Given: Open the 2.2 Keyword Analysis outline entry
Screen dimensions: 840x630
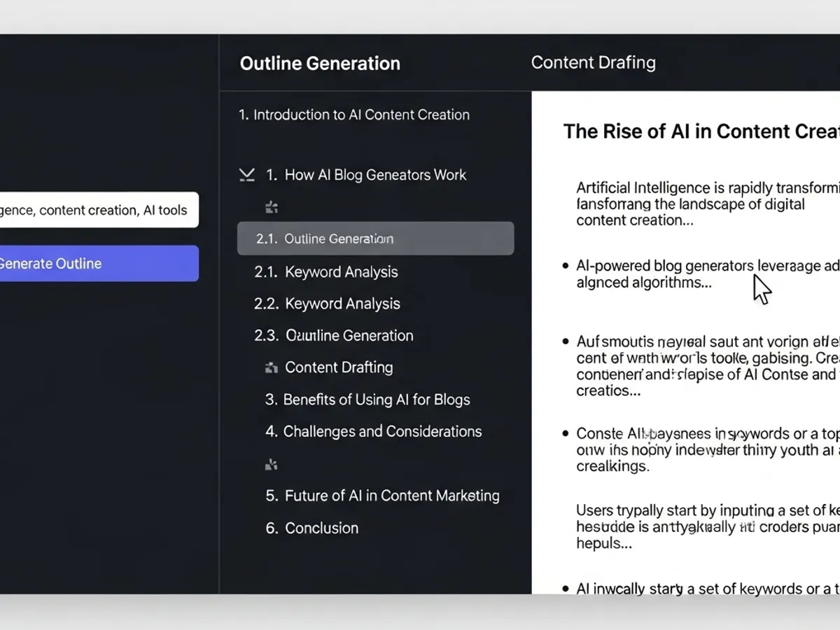Looking at the screenshot, I should coord(342,304).
